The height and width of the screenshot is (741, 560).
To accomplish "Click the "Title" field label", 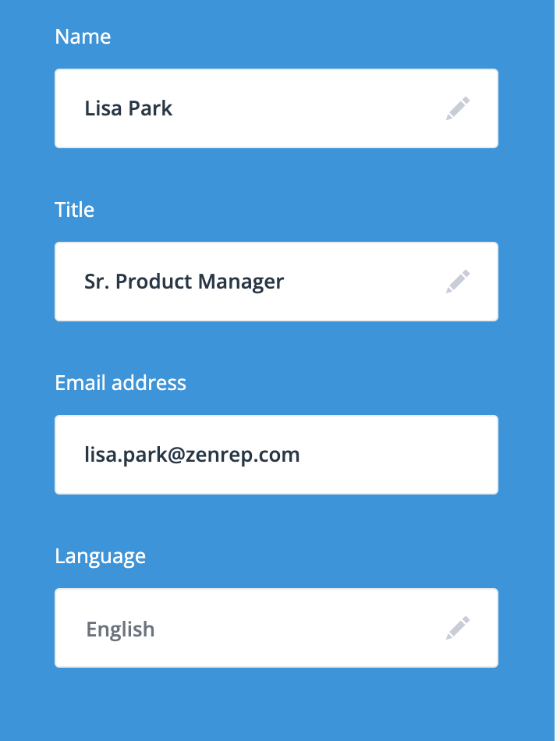I will pos(74,210).
